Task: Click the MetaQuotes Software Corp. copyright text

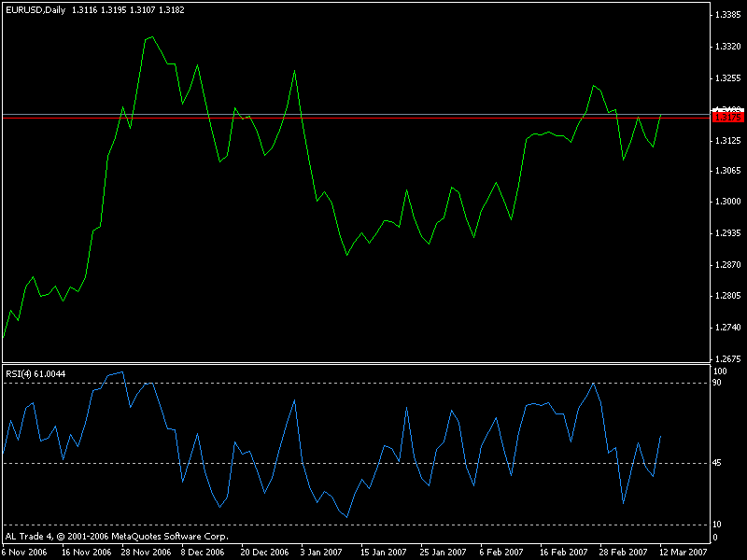Action: click(117, 537)
